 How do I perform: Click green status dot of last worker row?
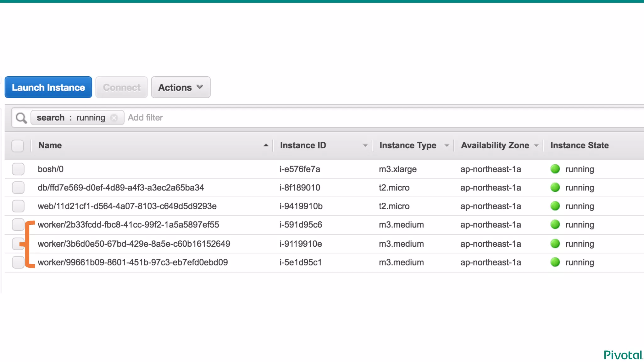pos(555,262)
